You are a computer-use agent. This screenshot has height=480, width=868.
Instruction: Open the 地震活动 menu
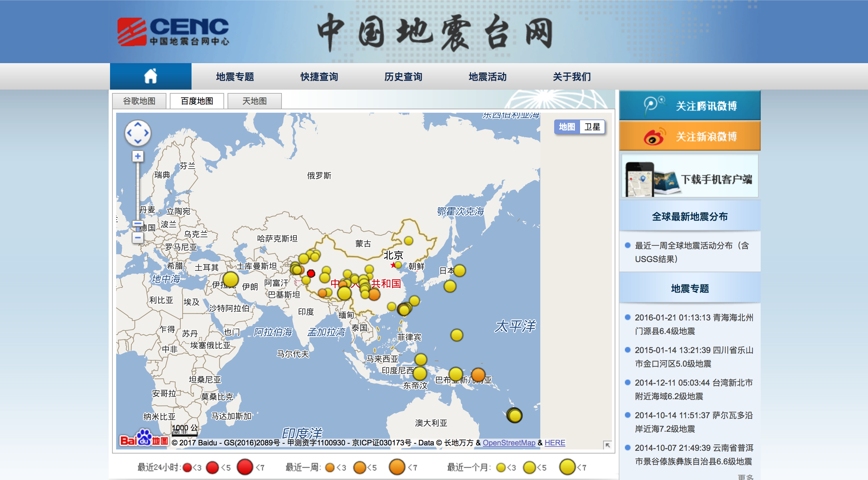487,77
